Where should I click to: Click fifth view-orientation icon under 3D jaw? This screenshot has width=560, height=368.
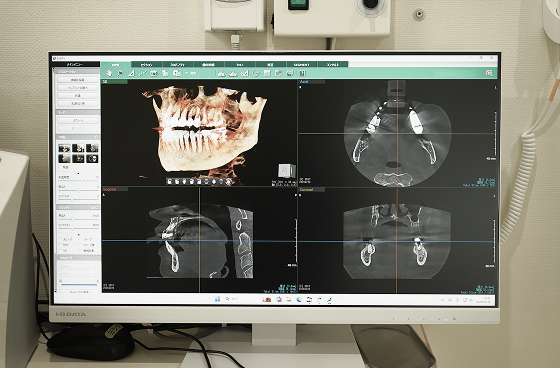[199, 181]
